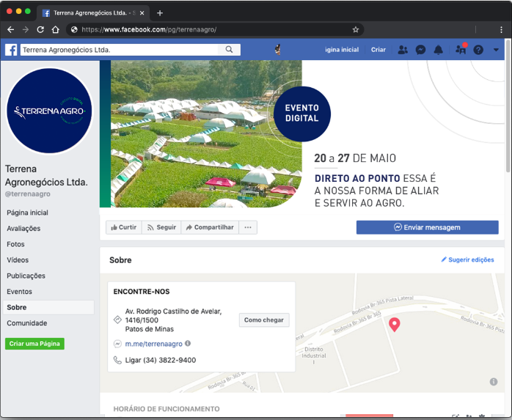Click the browser home icon
The image size is (512, 420).
[56, 30]
